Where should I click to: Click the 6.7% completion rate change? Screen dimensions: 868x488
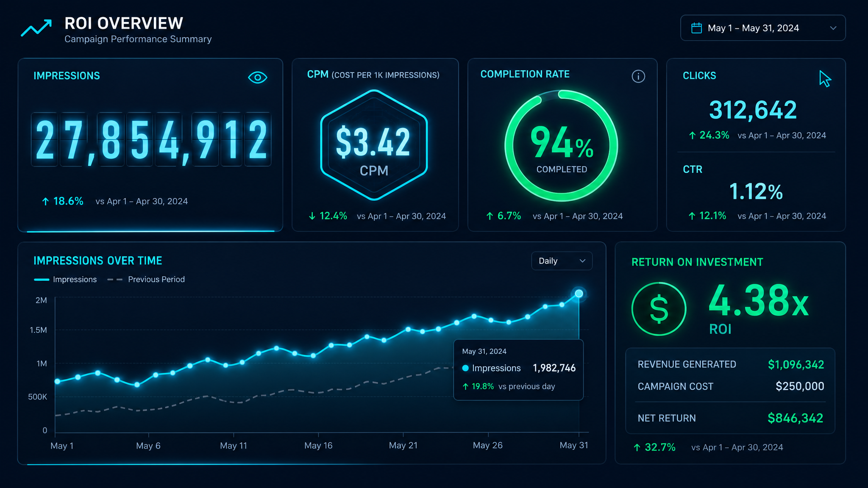tap(504, 216)
